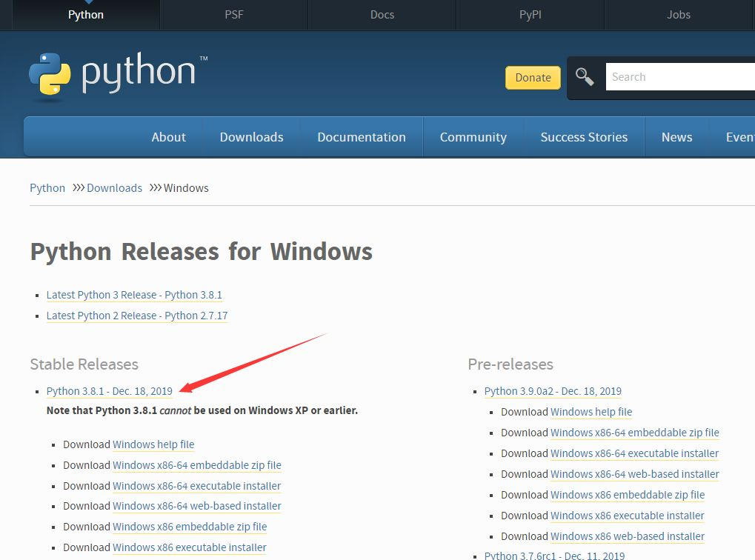The image size is (755, 560).
Task: Open the News menu
Action: point(676,137)
